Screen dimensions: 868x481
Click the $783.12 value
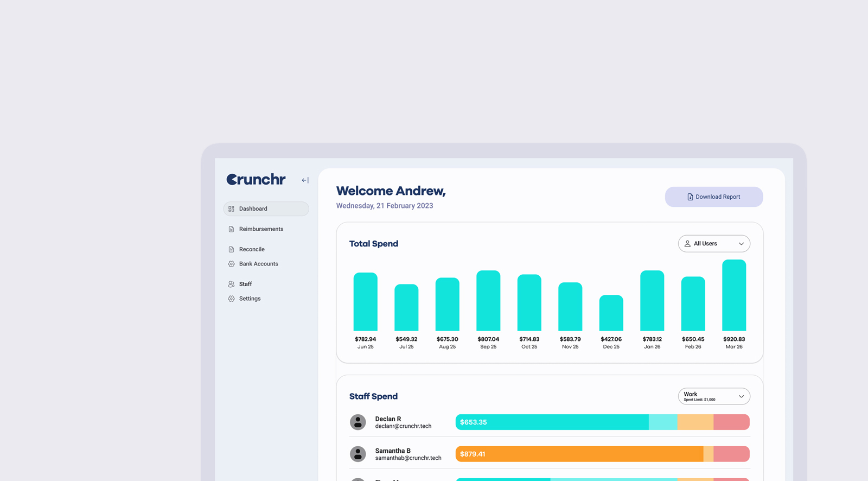click(652, 339)
